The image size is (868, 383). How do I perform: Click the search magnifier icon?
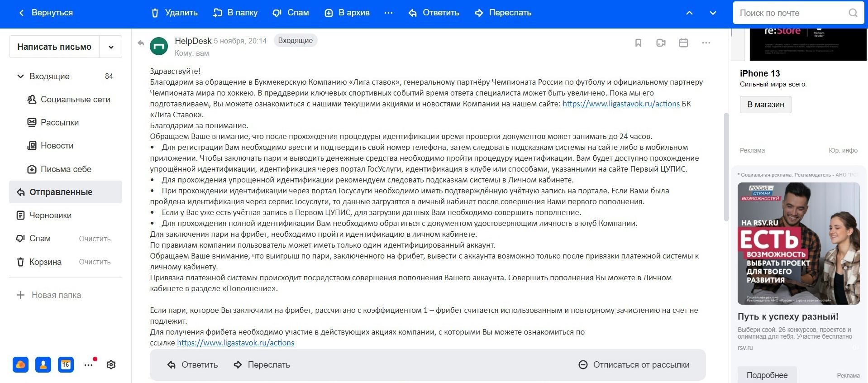853,13
